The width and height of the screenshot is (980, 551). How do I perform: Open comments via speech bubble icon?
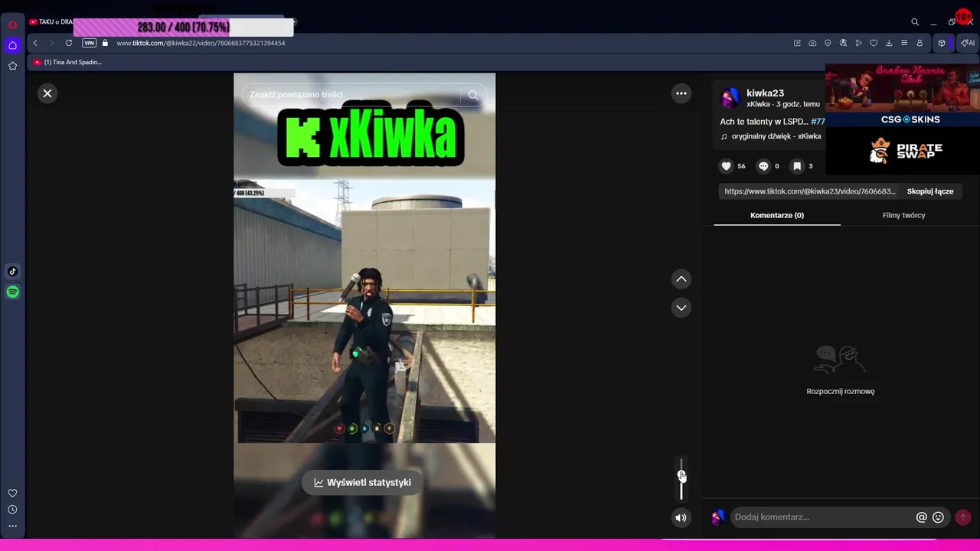[x=763, y=166]
